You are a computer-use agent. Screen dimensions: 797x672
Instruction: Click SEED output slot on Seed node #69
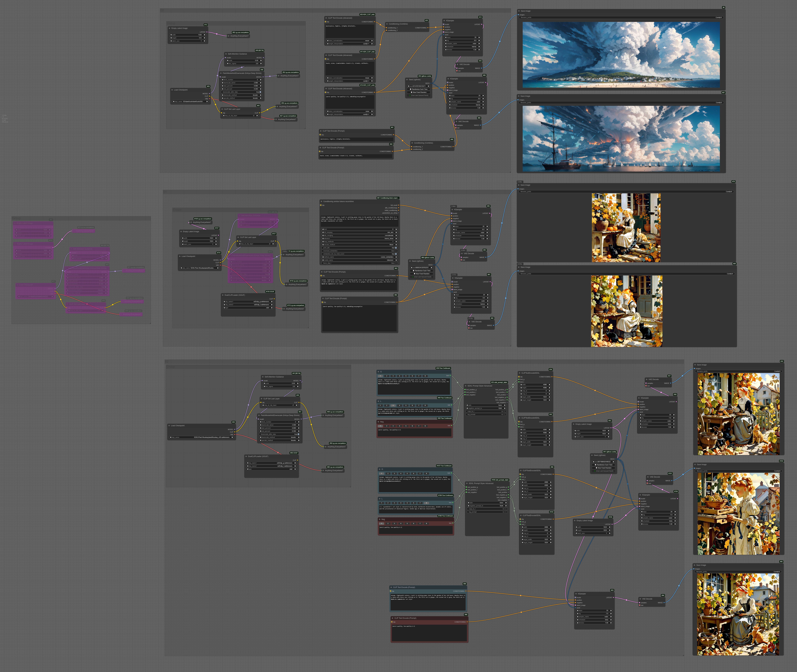pos(434,265)
